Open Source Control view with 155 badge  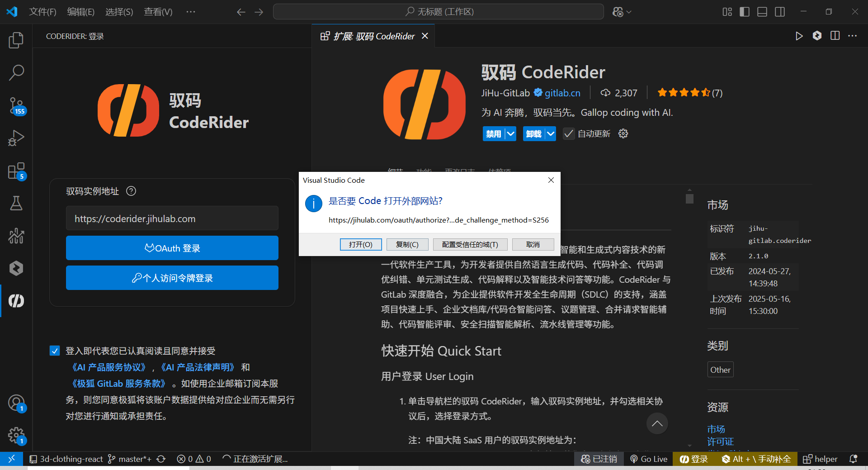point(16,106)
